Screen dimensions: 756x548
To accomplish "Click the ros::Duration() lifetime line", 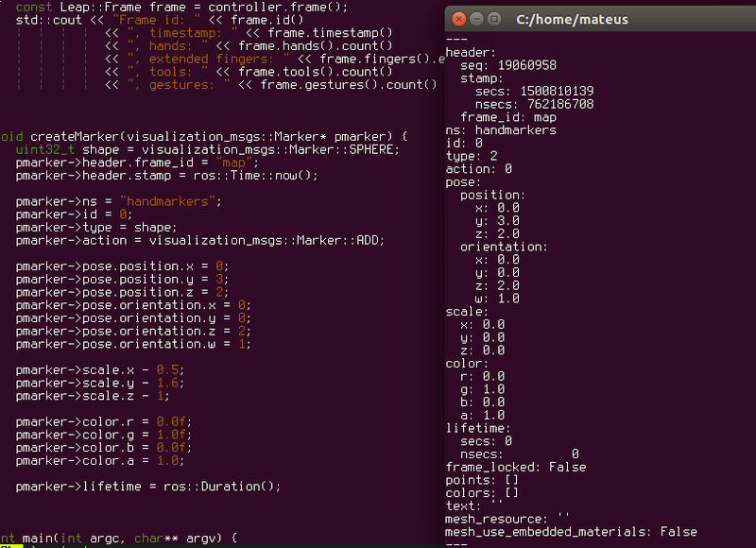I will point(148,487).
